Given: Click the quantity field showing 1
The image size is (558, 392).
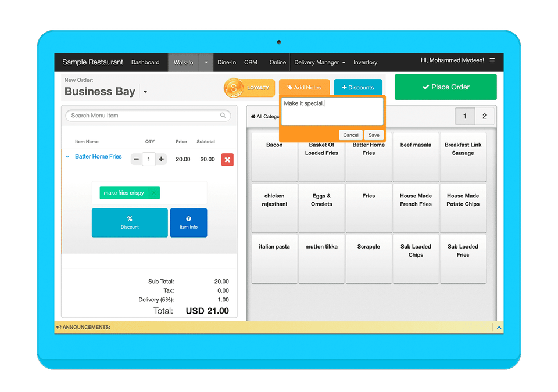Looking at the screenshot, I should coord(149,159).
